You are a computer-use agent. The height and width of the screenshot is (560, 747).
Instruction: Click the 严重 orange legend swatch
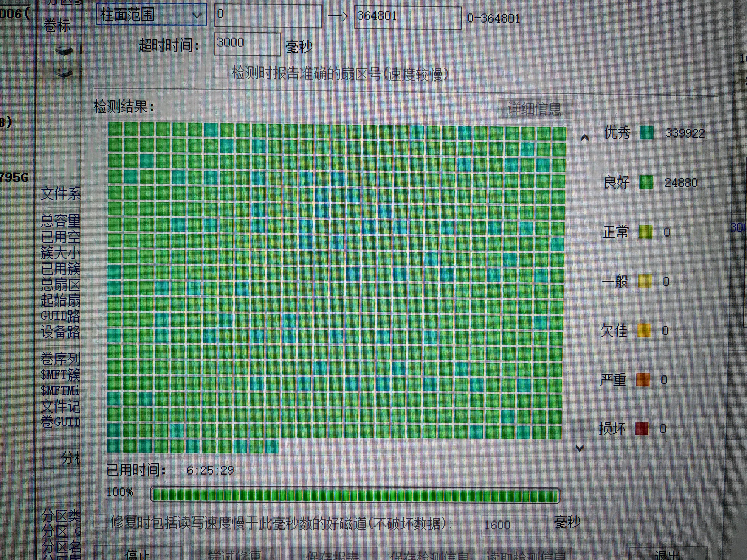643,380
